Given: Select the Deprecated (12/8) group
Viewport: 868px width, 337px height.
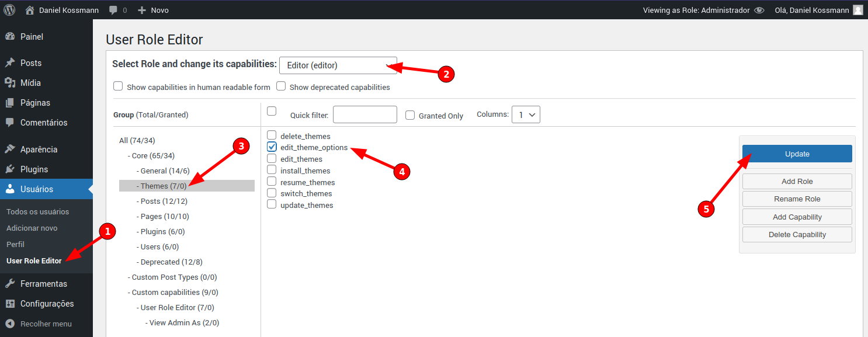Looking at the screenshot, I should 169,262.
